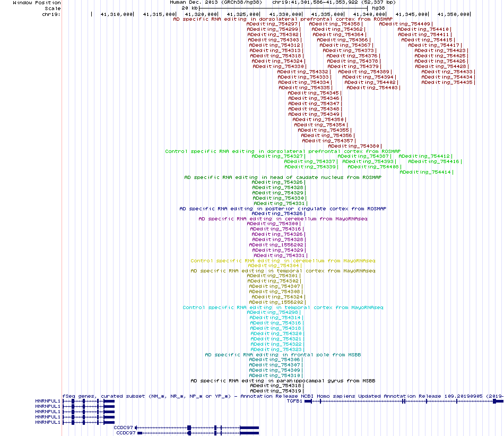
Task: Select editing site ADediting_754299
Action: pyautogui.click(x=274, y=29)
